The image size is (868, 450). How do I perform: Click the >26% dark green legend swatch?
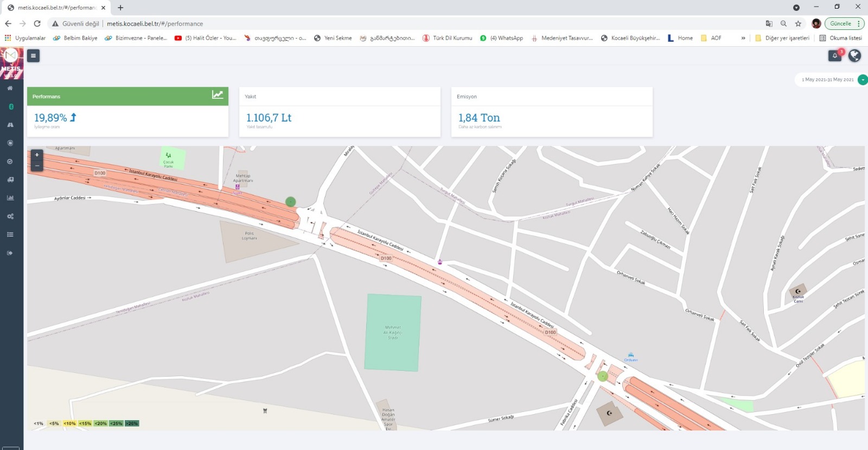[132, 423]
